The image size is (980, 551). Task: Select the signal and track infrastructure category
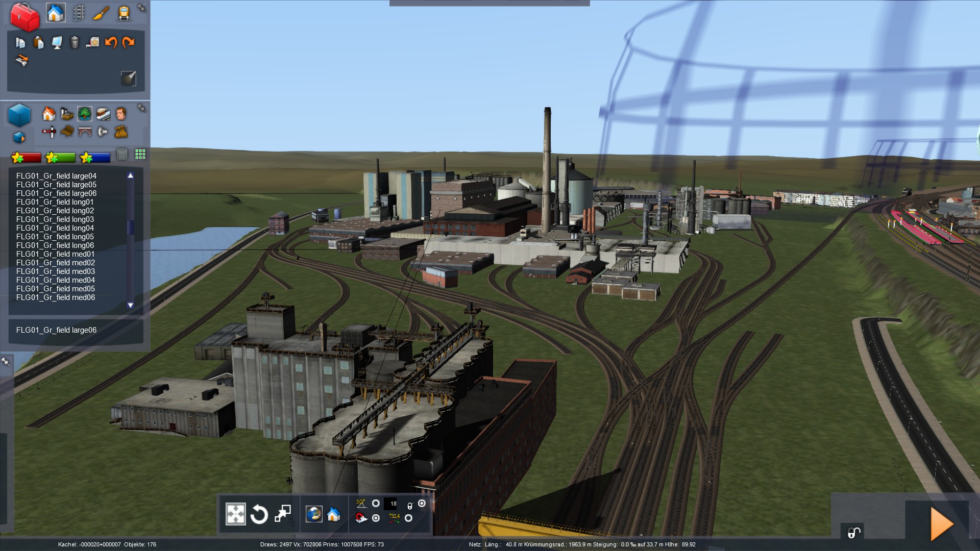49,132
